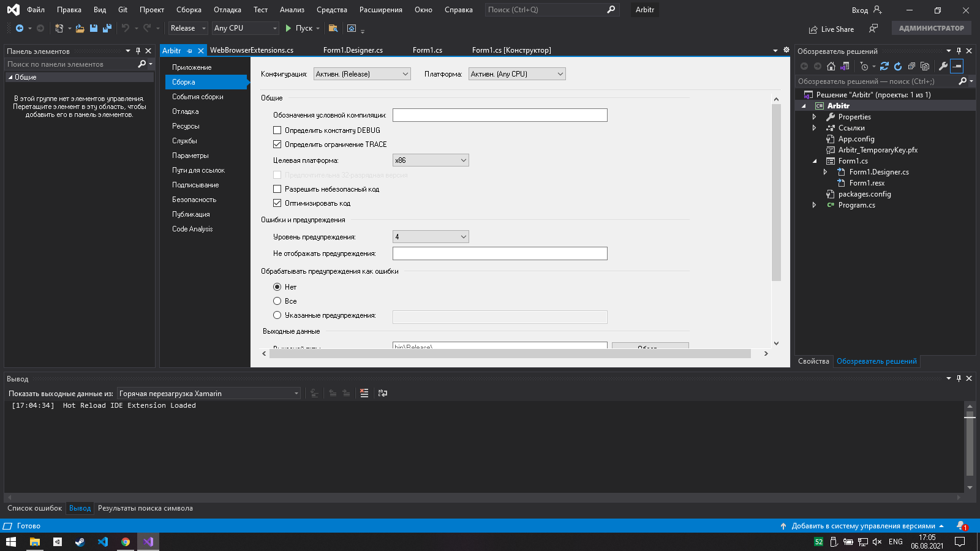Enable 'Определить константу DEBUG' checkbox

pos(277,130)
